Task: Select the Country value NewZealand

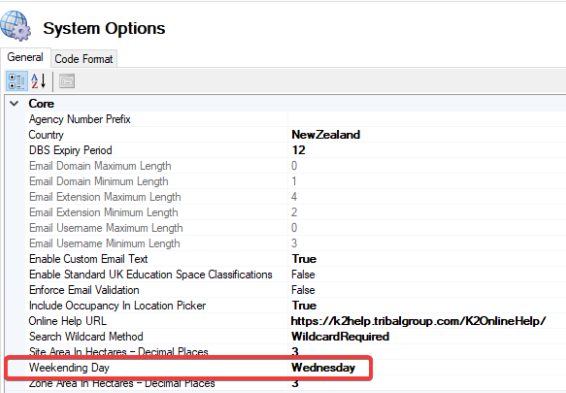Action: pyautogui.click(x=326, y=135)
